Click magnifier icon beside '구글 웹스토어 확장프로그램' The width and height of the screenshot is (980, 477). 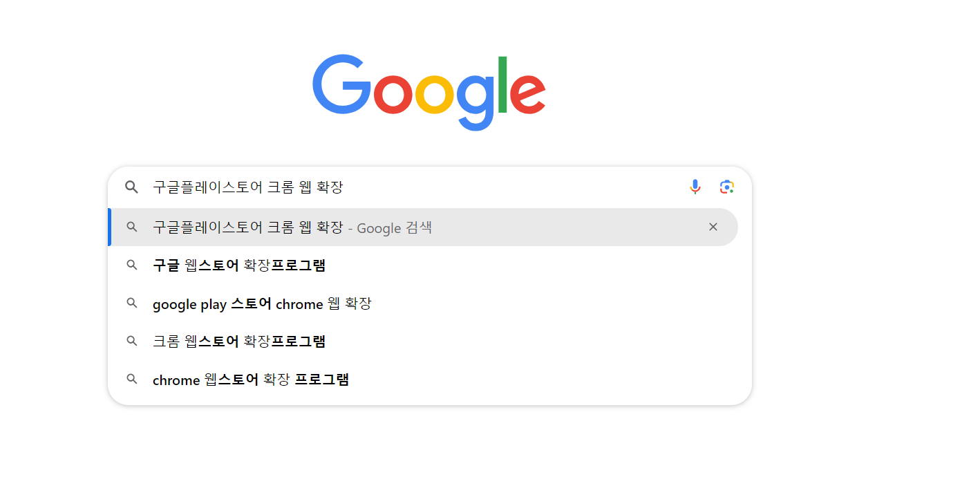point(132,265)
